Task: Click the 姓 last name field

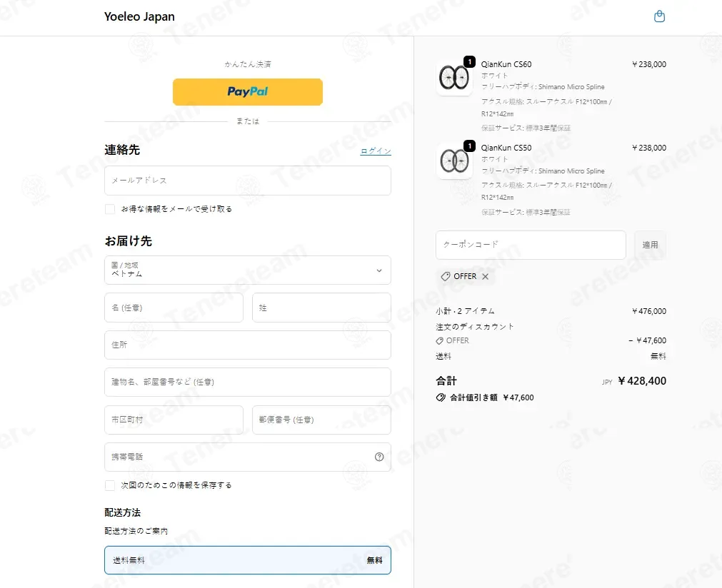Action: coord(321,308)
